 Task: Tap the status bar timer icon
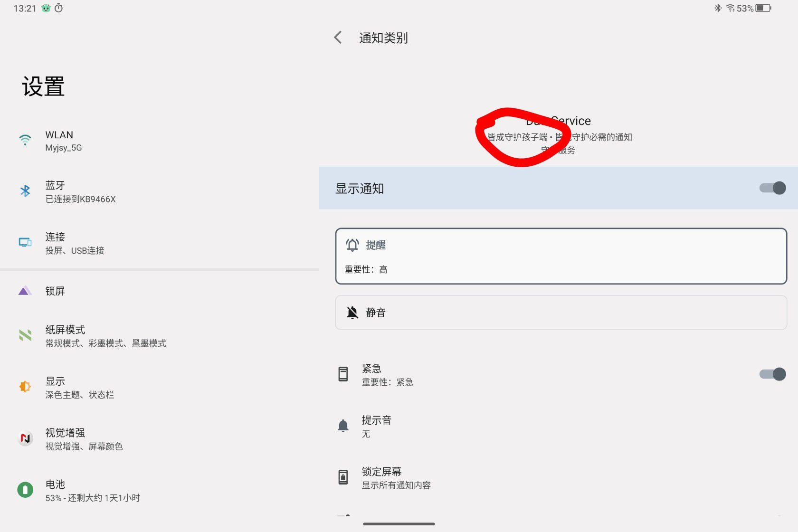point(58,8)
